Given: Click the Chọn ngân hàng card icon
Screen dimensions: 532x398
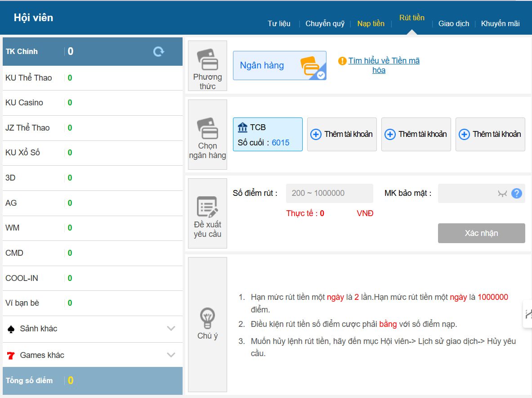Looking at the screenshot, I should pyautogui.click(x=207, y=129).
